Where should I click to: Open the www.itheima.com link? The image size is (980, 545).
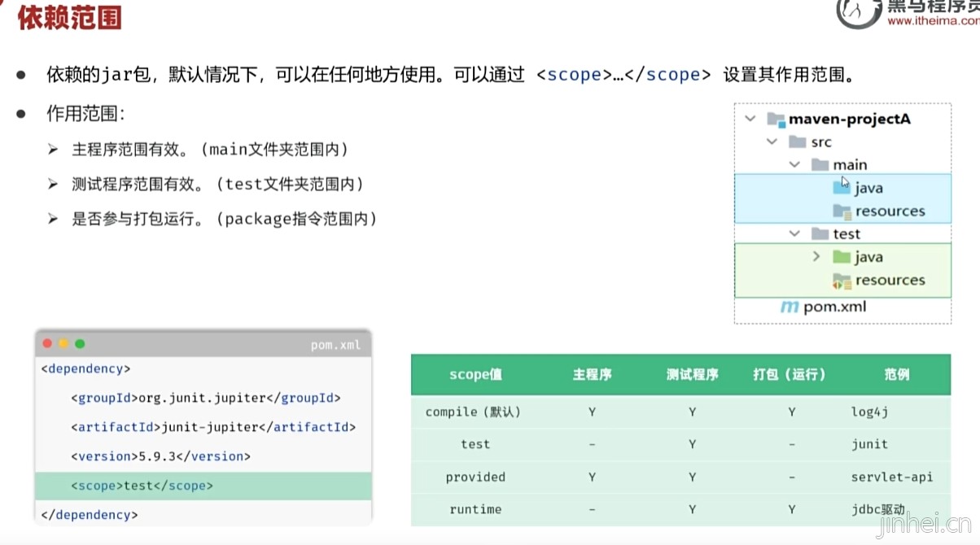click(x=933, y=21)
